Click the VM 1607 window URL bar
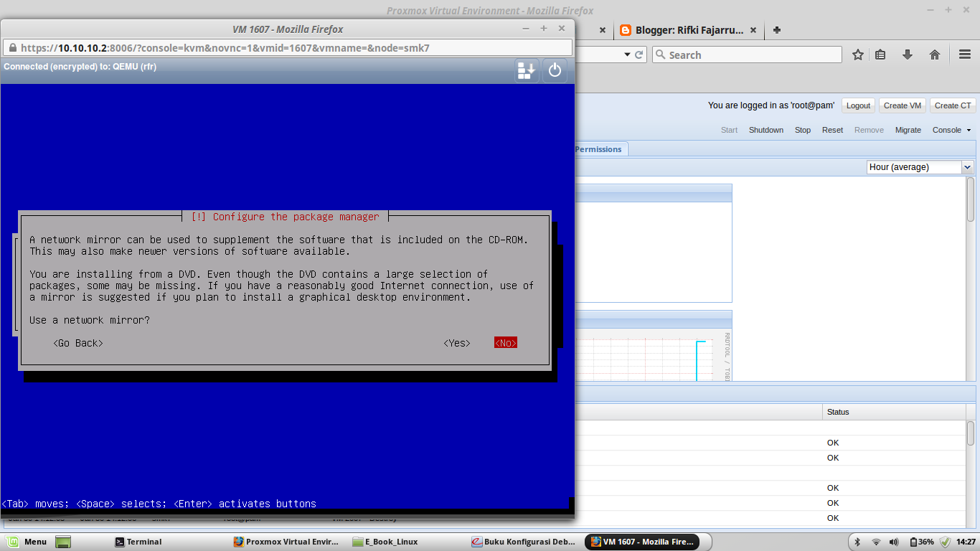Viewport: 980px width, 551px height. pos(287,48)
